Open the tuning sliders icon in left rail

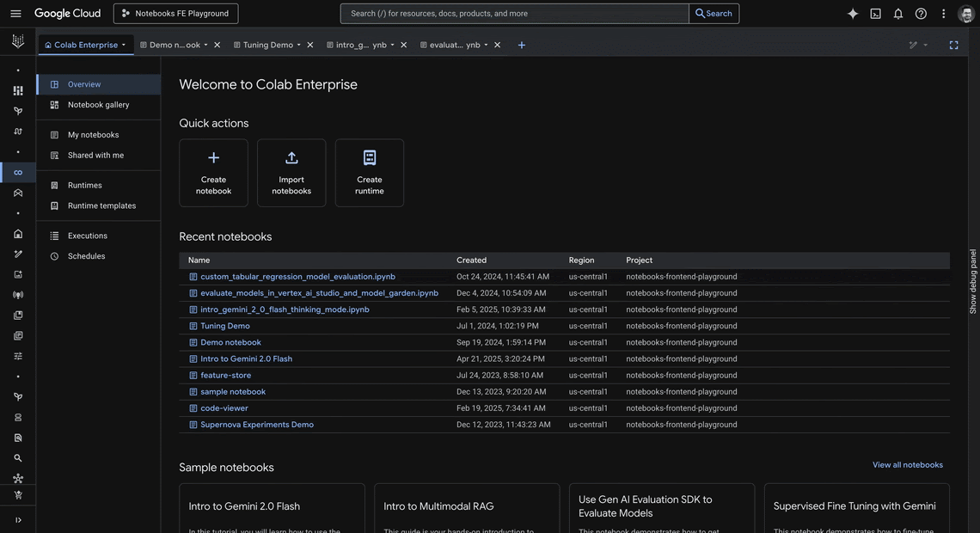point(18,356)
